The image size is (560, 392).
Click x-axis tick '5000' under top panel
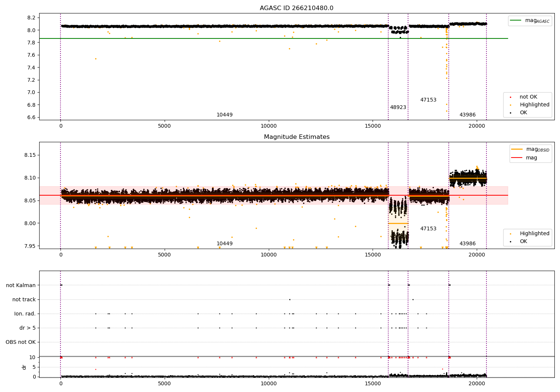[x=165, y=126]
